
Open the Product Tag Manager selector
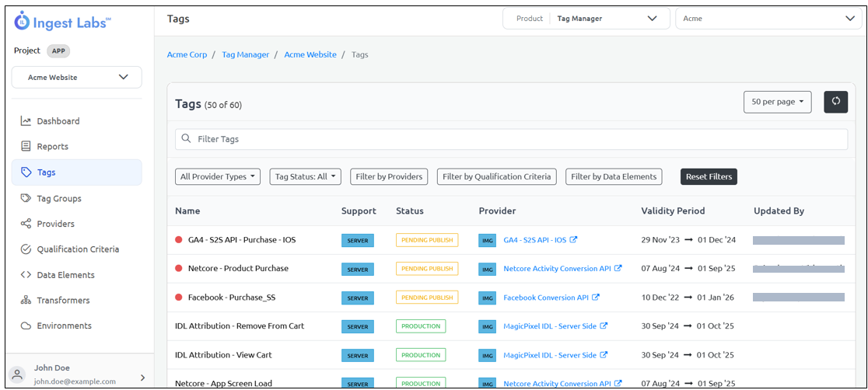coord(586,19)
